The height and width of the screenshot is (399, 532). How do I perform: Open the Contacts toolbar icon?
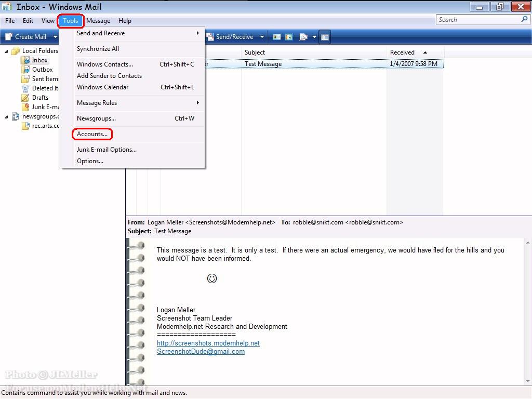pyautogui.click(x=277, y=37)
